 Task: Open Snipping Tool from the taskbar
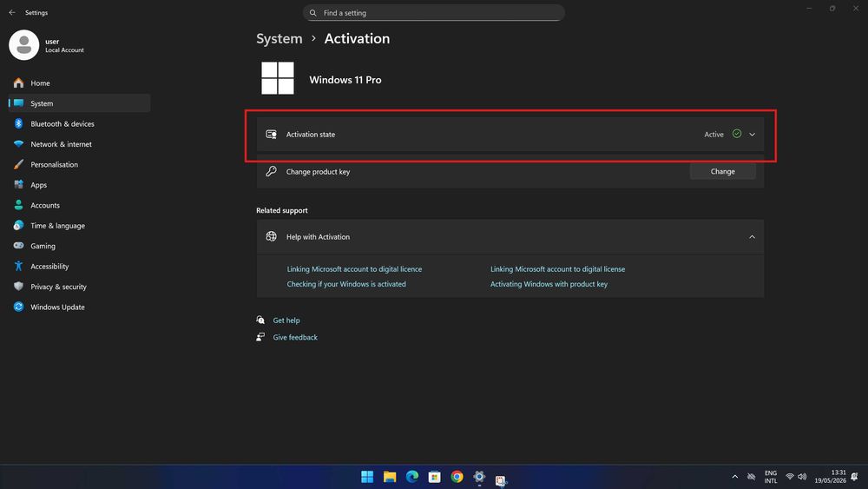coord(501,480)
